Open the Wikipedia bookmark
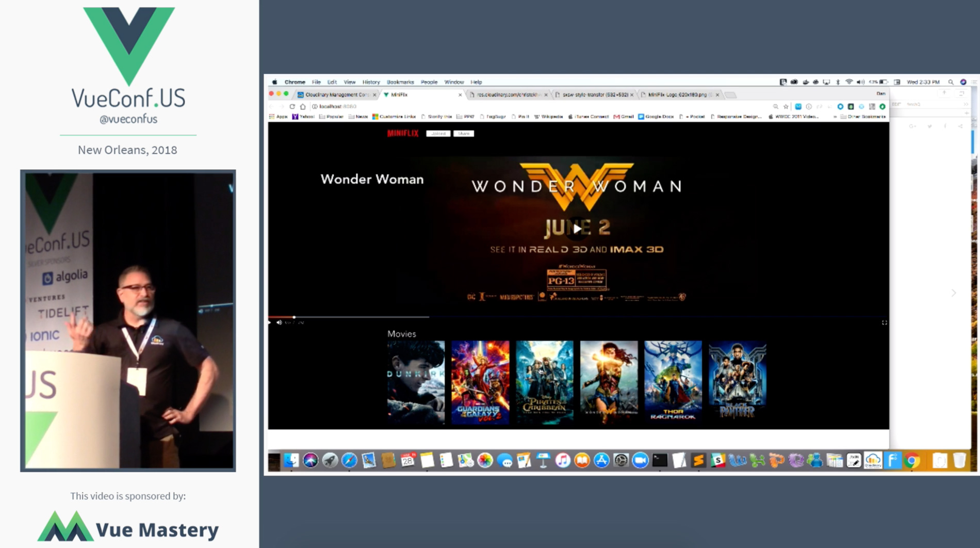The width and height of the screenshot is (980, 548). (548, 117)
